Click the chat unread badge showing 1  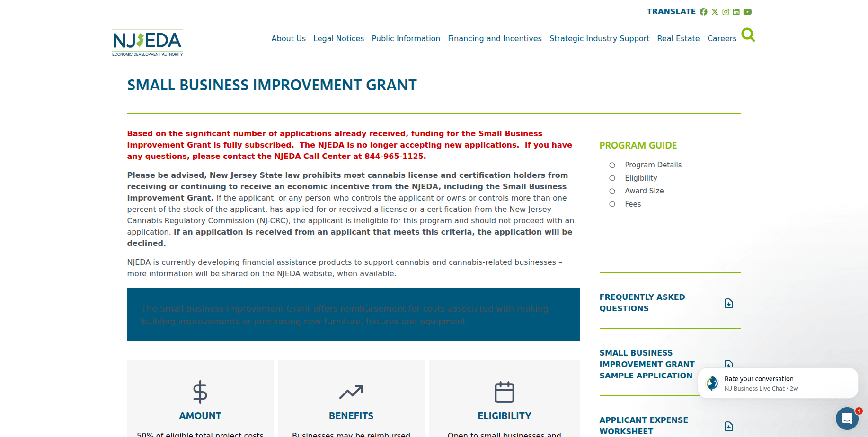[x=859, y=411]
